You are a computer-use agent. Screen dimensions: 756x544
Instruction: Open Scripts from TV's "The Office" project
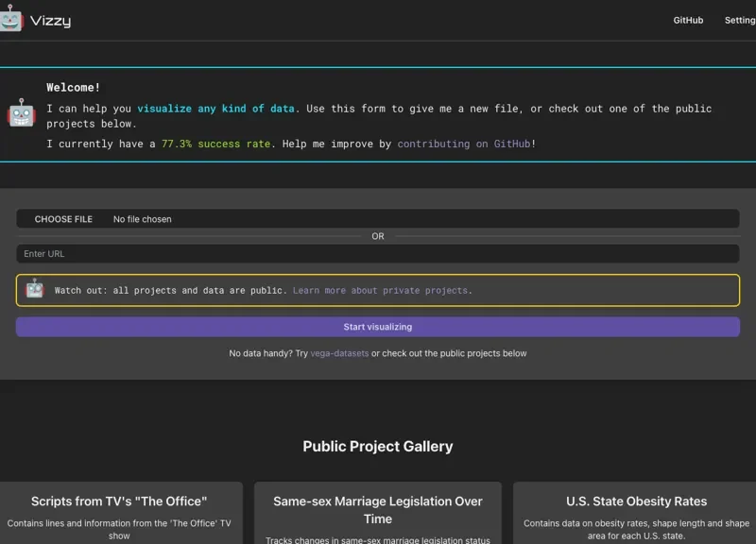point(119,501)
